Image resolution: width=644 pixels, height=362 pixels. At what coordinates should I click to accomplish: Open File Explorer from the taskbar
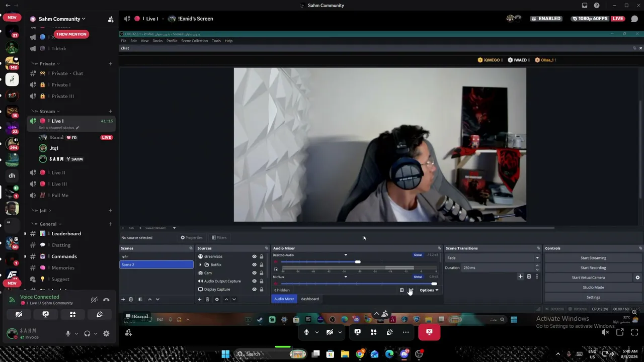coord(345,354)
